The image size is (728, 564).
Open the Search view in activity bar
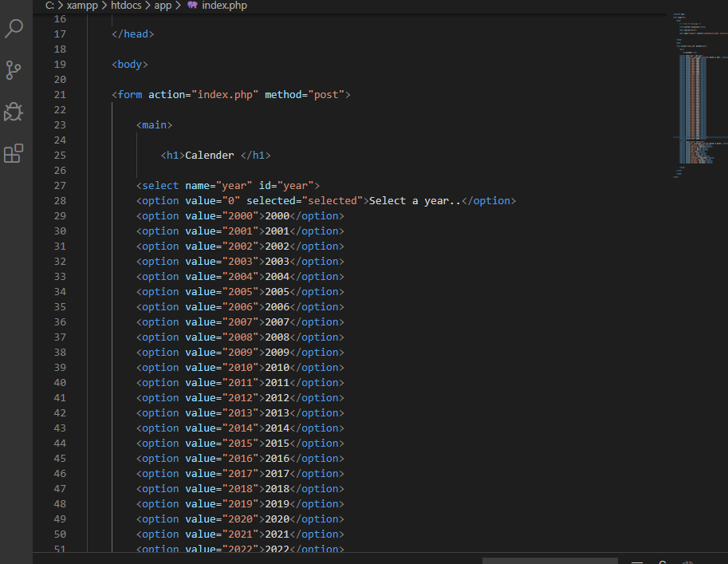tap(14, 29)
